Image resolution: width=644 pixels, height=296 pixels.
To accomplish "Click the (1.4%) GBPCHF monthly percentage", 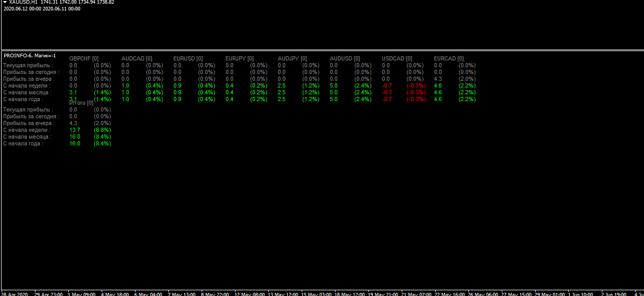I will pyautogui.click(x=102, y=93).
